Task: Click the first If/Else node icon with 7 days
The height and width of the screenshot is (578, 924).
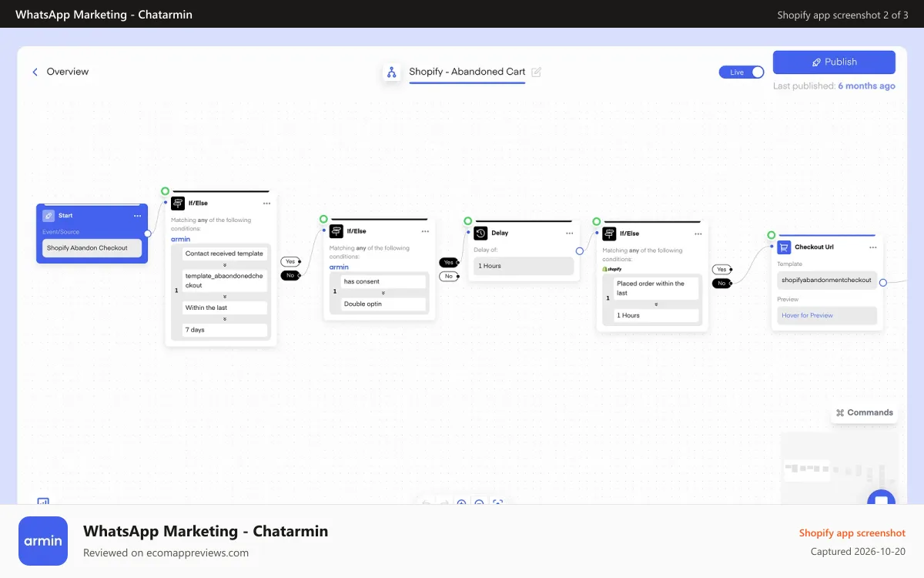Action: point(178,203)
